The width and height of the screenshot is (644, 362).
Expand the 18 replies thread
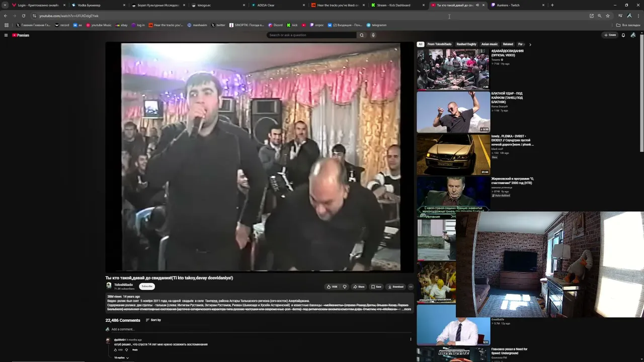[x=121, y=357]
